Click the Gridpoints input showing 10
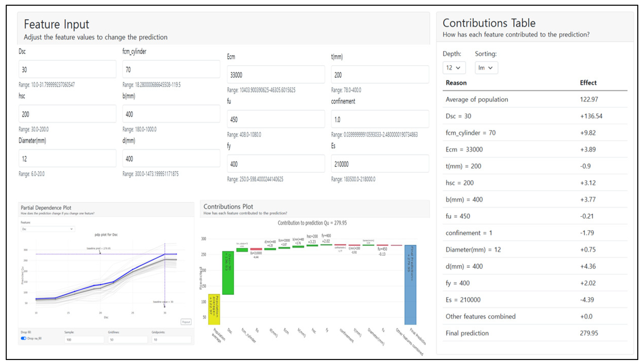The width and height of the screenshot is (643, 364). (x=171, y=340)
